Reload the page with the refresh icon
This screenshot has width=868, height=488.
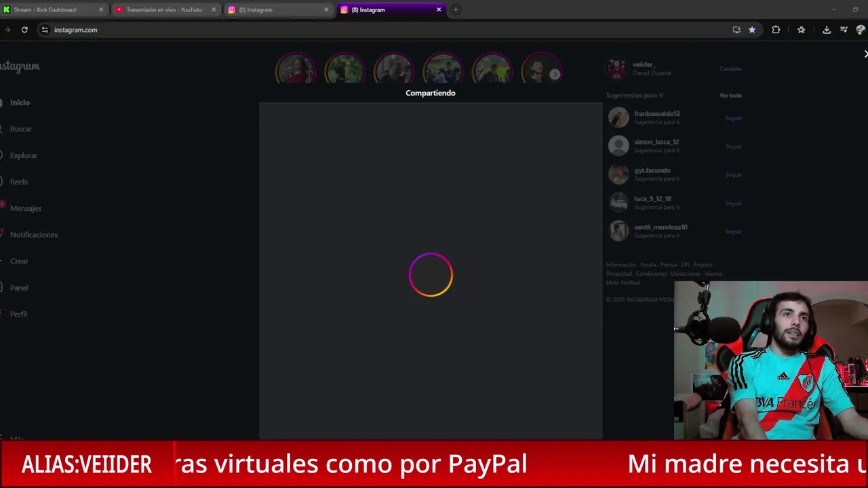[24, 30]
